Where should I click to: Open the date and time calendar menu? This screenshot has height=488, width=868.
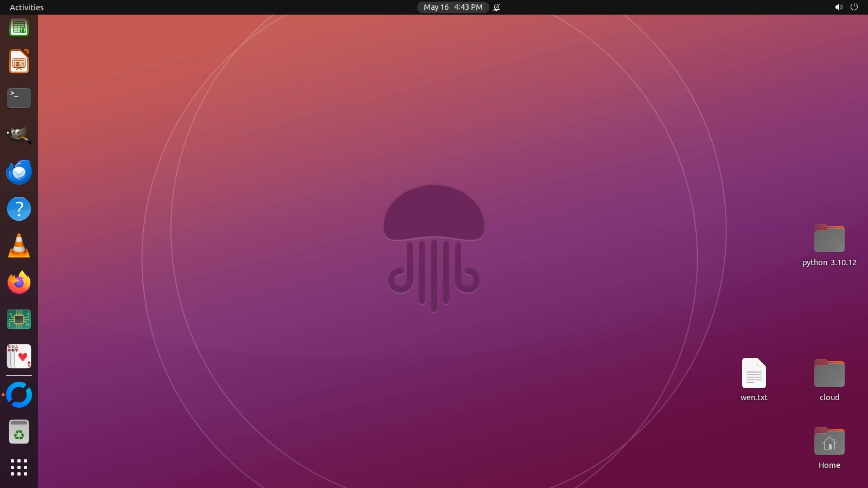coord(453,7)
